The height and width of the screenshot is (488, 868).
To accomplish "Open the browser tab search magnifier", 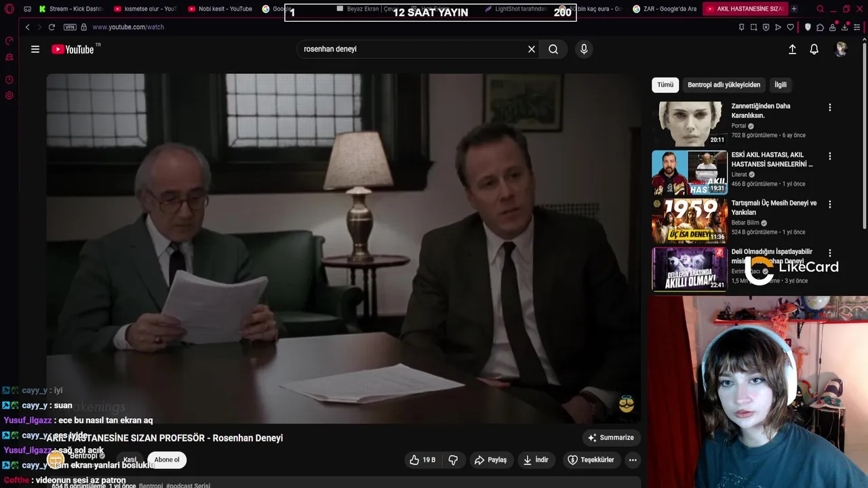I will [821, 9].
